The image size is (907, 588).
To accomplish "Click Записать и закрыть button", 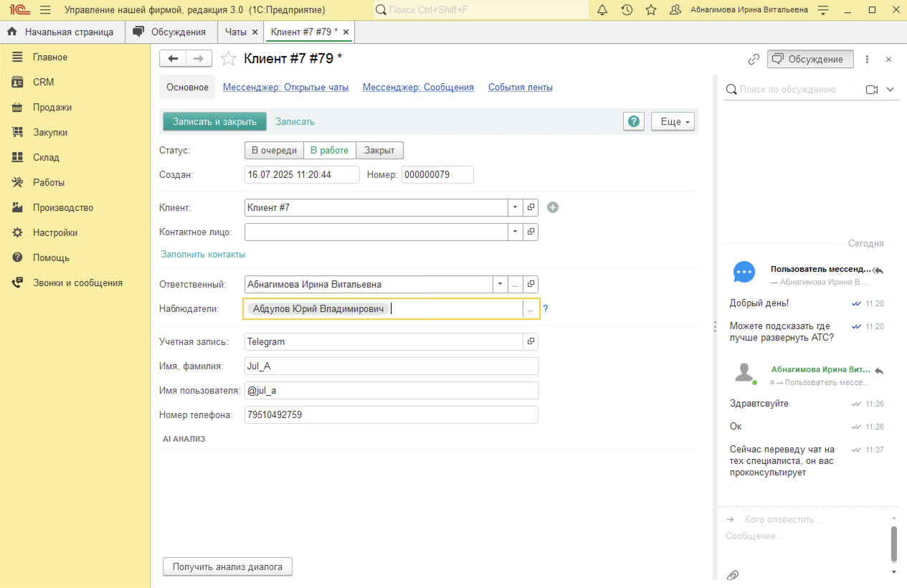I will [x=214, y=122].
